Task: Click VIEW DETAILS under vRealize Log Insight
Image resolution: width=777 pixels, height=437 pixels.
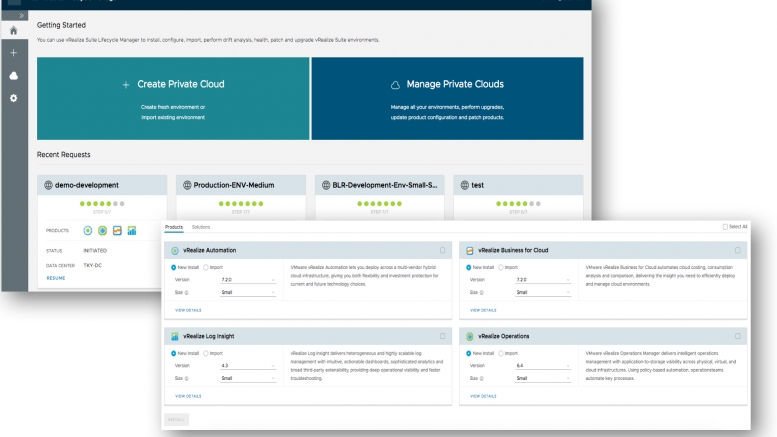Action: (x=188, y=396)
